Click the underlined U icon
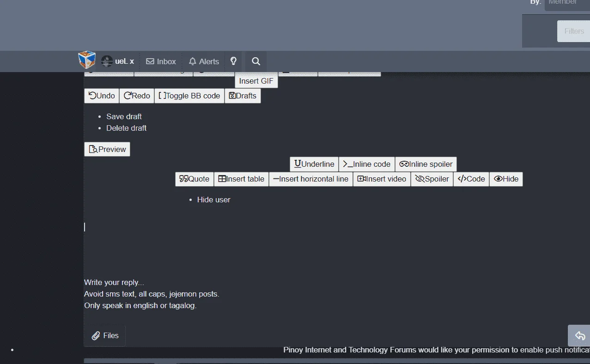The height and width of the screenshot is (364, 590). pos(298,164)
